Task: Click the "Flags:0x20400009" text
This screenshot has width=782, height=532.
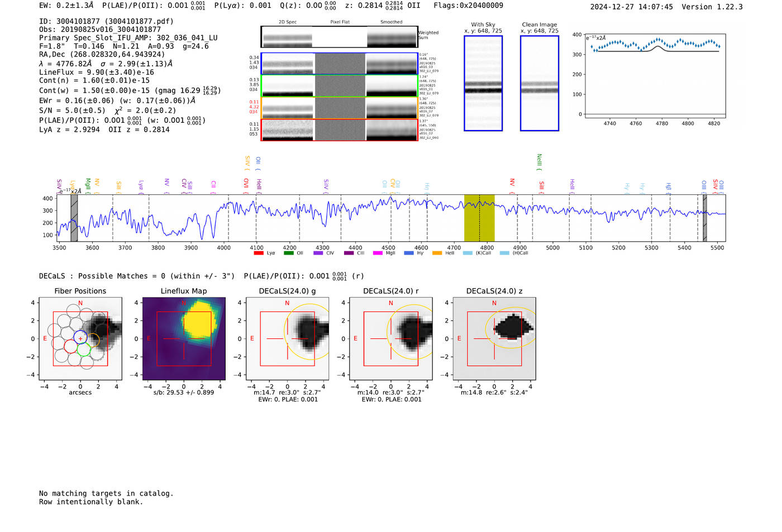Action: point(468,6)
